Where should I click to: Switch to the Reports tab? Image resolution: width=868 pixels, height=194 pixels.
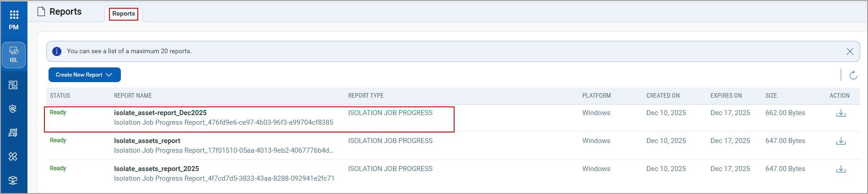pos(124,14)
